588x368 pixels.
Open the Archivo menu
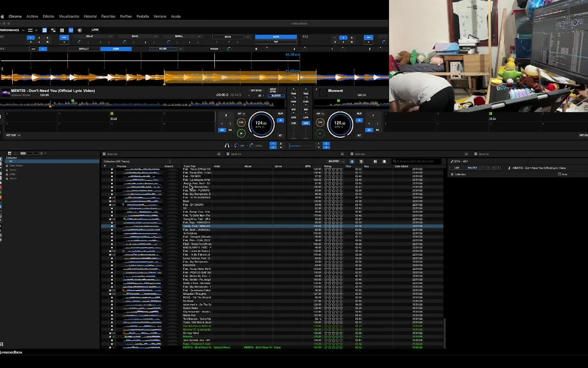tap(32, 16)
